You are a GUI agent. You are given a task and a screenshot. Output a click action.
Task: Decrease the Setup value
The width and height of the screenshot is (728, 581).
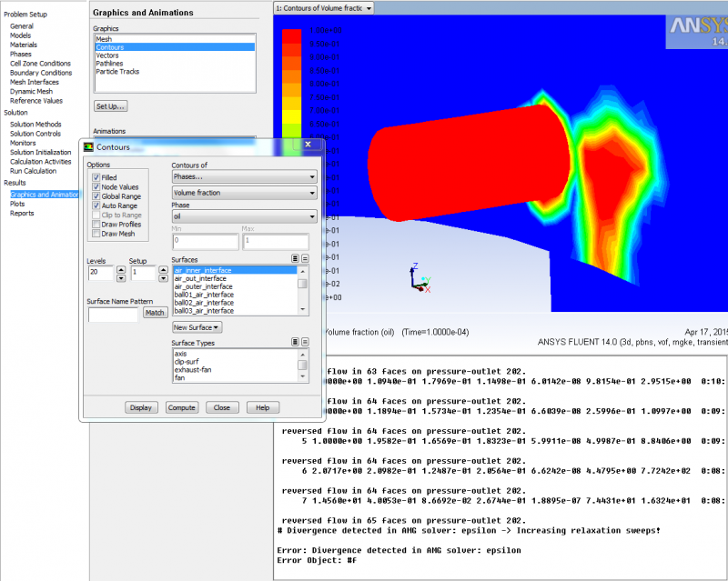pos(163,278)
